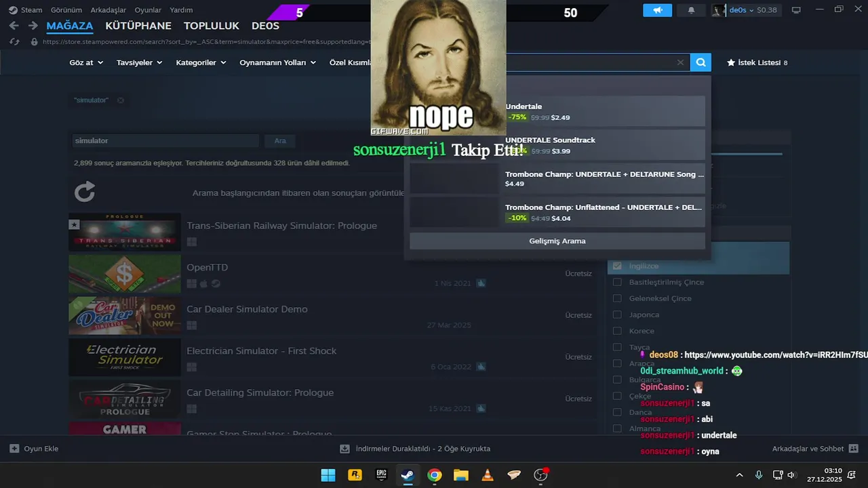The width and height of the screenshot is (868, 488).
Task: Click the circular refresh arrow in results
Action: coord(85,192)
